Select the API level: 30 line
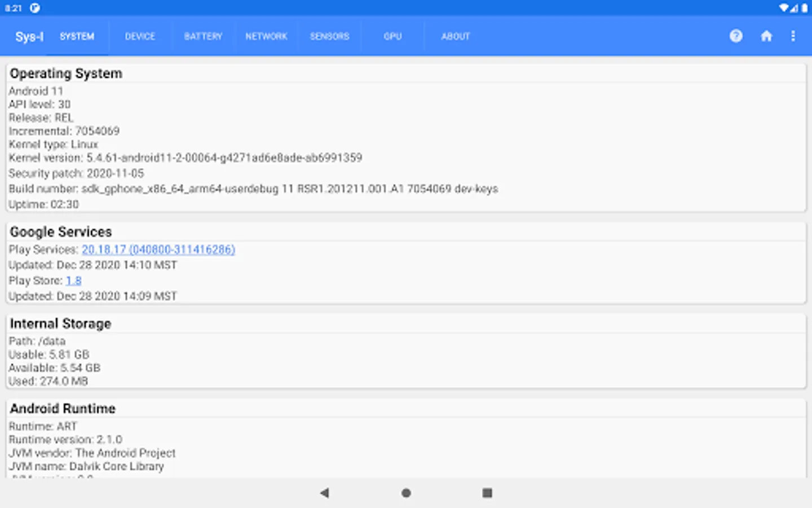Viewport: 812px width, 508px height. tap(39, 104)
